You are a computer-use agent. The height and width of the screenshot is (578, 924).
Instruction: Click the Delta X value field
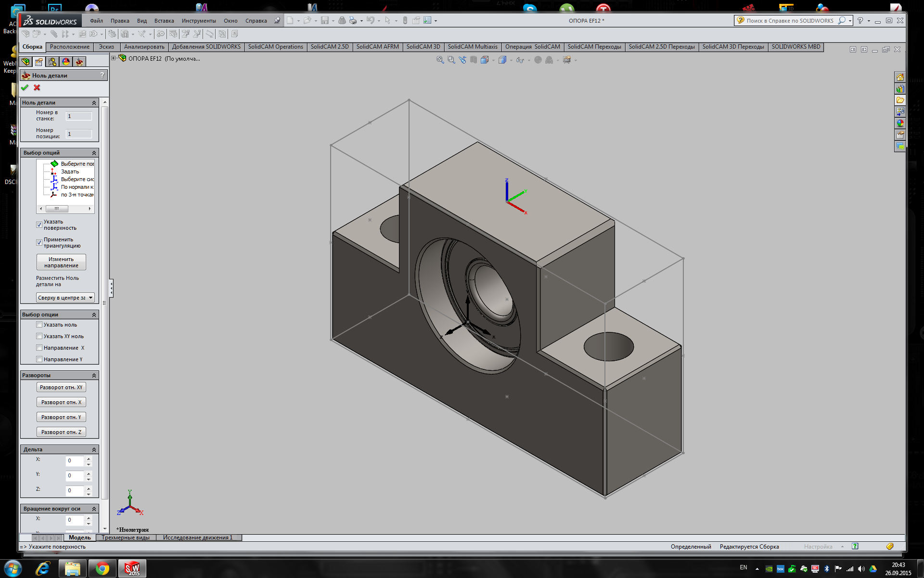point(75,461)
